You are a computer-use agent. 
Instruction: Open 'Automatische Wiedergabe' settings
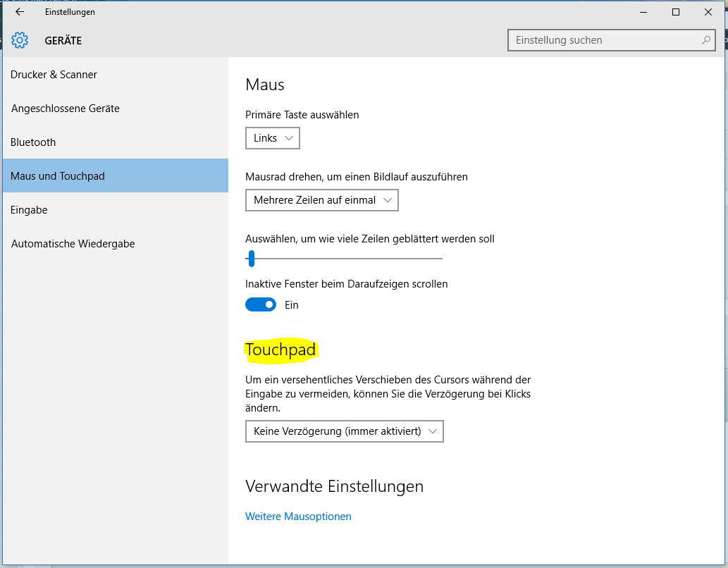click(73, 244)
